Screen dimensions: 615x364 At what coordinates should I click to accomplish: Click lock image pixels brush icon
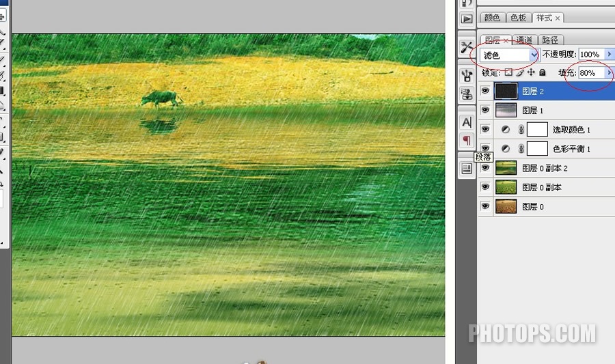520,72
